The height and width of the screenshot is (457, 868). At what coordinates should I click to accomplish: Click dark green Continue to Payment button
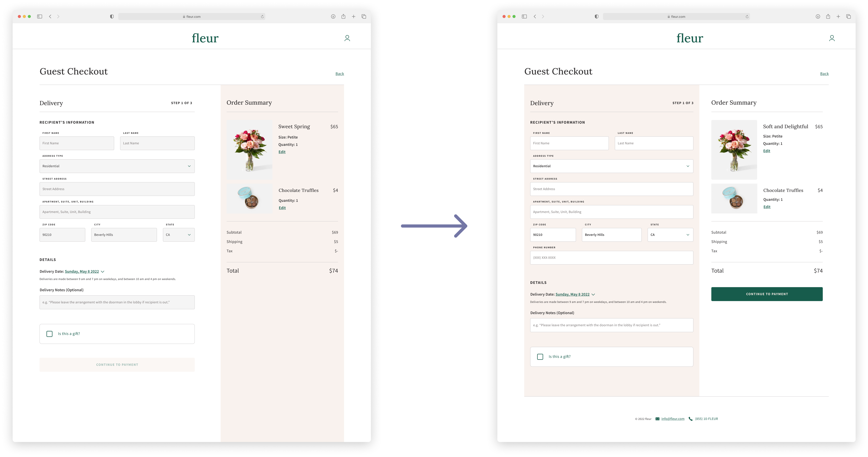[767, 294]
